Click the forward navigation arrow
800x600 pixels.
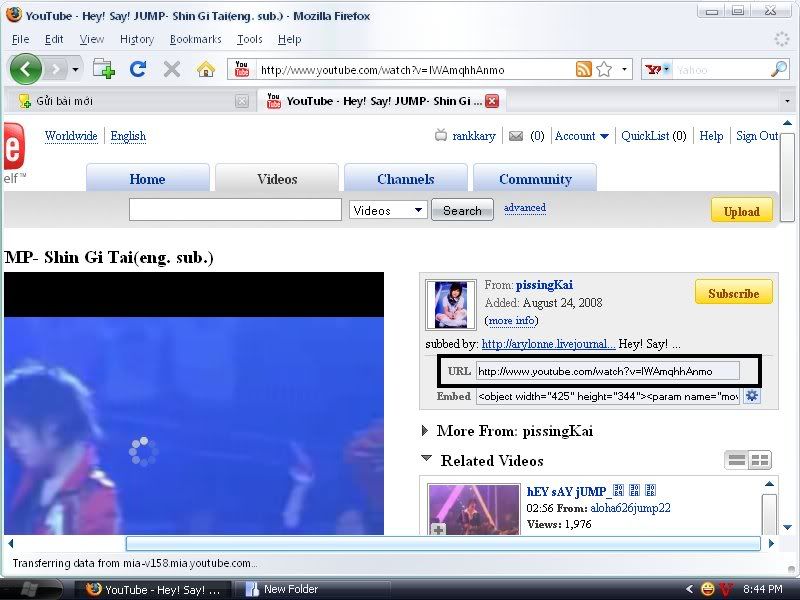56,69
